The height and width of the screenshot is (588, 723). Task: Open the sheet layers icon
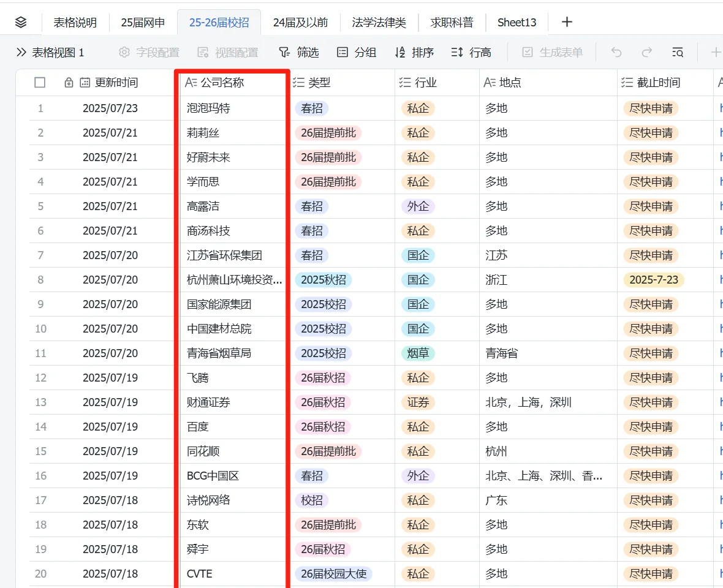(x=21, y=22)
